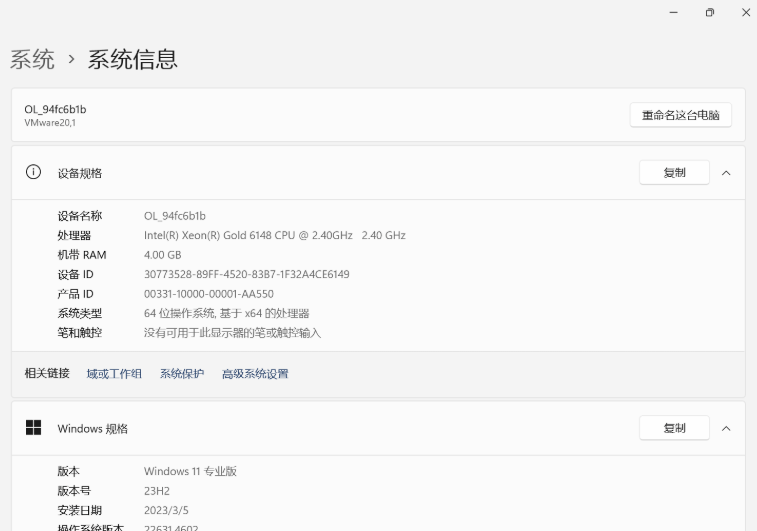Image resolution: width=757 pixels, height=531 pixels.
Task: Click the 版本号 label
Action: tap(74, 491)
